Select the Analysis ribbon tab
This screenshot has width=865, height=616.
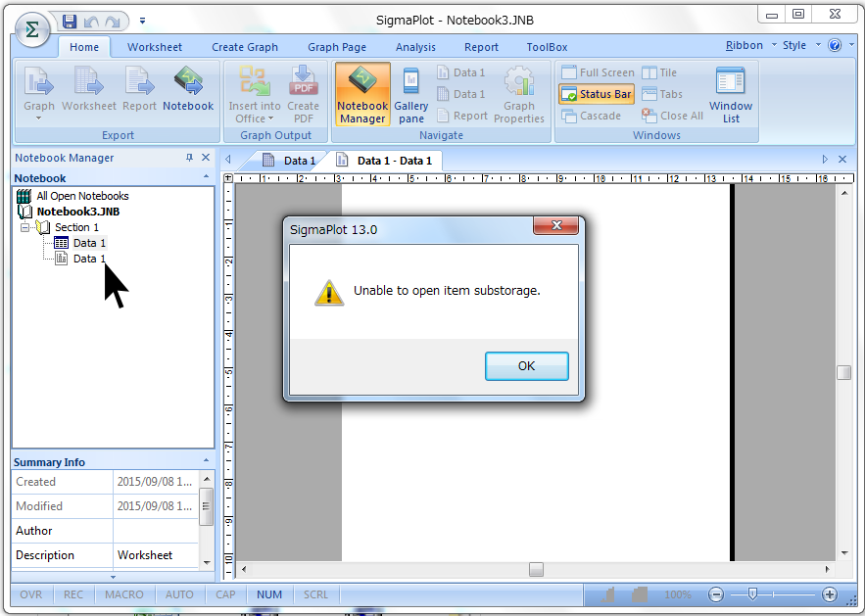(415, 47)
